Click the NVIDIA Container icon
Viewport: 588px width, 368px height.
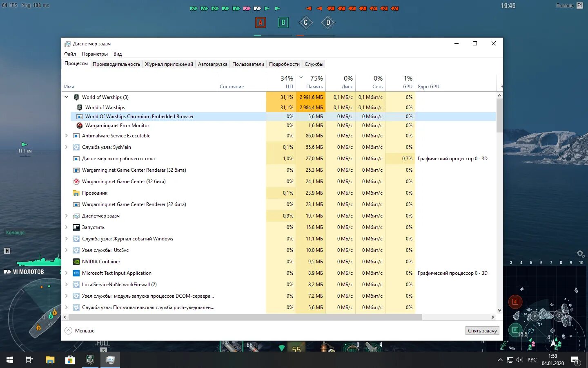[76, 262]
